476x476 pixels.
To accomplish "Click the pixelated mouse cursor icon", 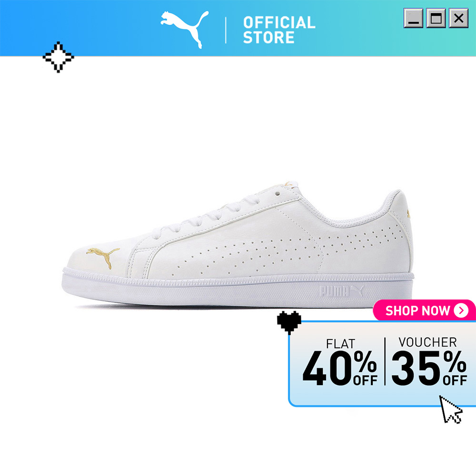I will 451,409.
